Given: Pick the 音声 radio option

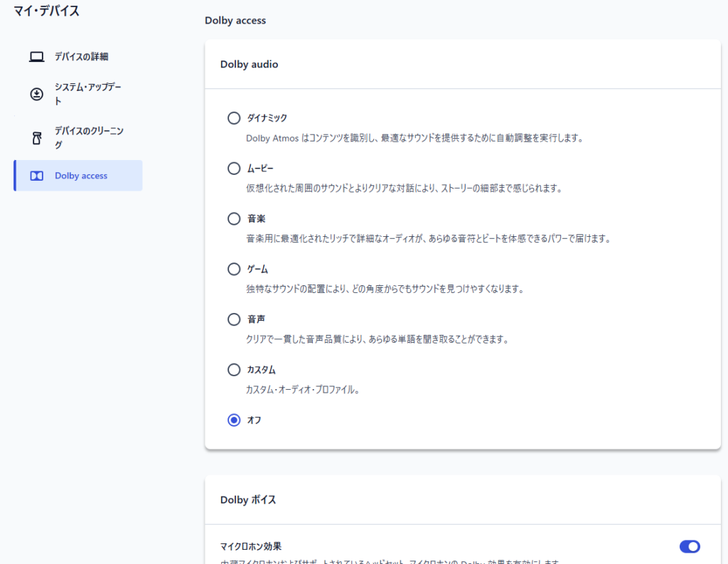Looking at the screenshot, I should point(234,319).
